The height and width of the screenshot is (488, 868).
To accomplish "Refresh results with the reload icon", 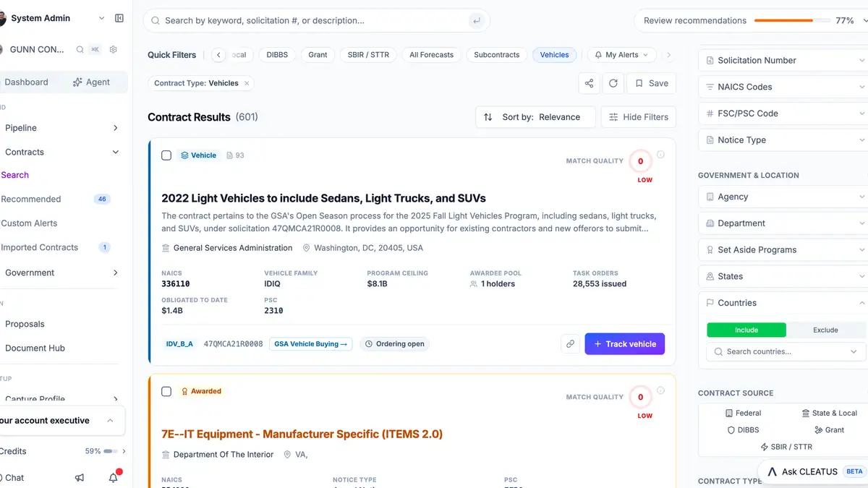I will (x=613, y=83).
